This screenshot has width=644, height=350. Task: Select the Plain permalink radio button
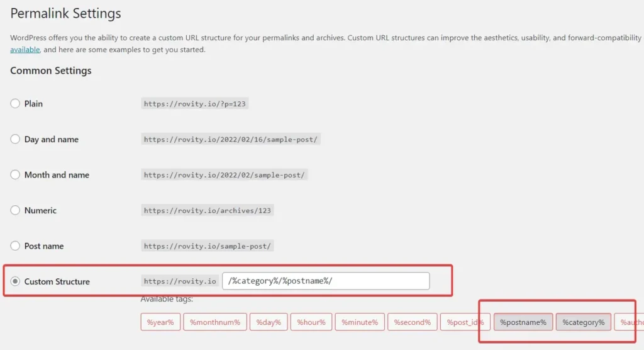pos(15,104)
